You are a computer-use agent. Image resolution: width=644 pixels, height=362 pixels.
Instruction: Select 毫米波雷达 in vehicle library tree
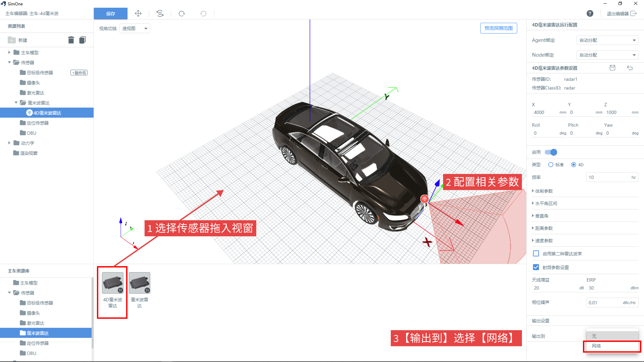46,333
